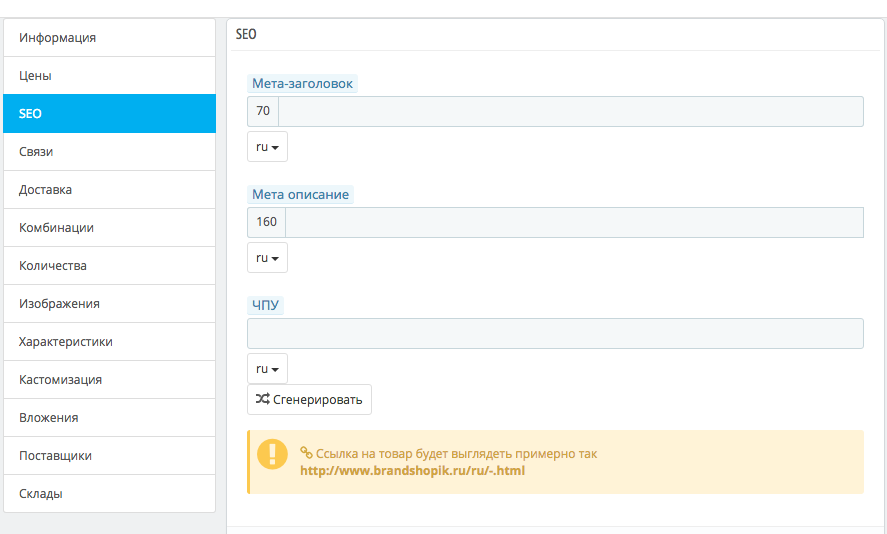
Task: Click the ЧПУ friendly URL input
Action: click(555, 334)
